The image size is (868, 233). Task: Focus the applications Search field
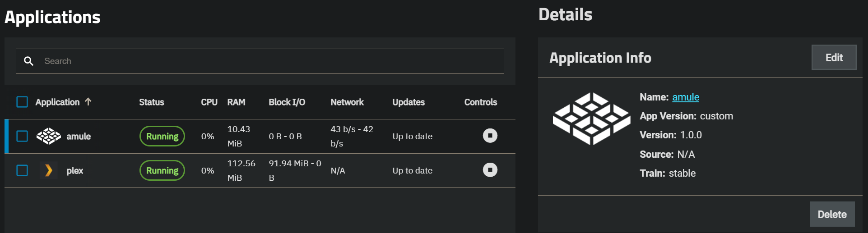click(x=260, y=61)
